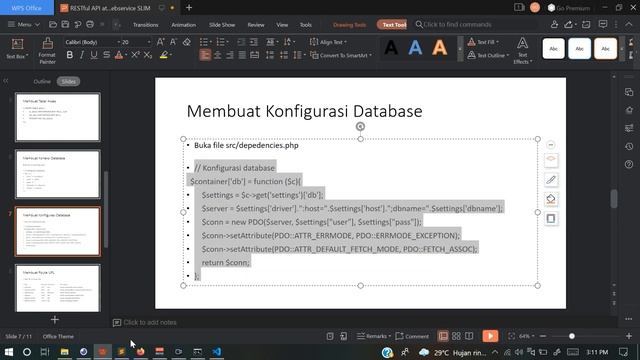Screen dimensions: 640x360
Task: Start slideshow from play button
Action: tap(490, 336)
